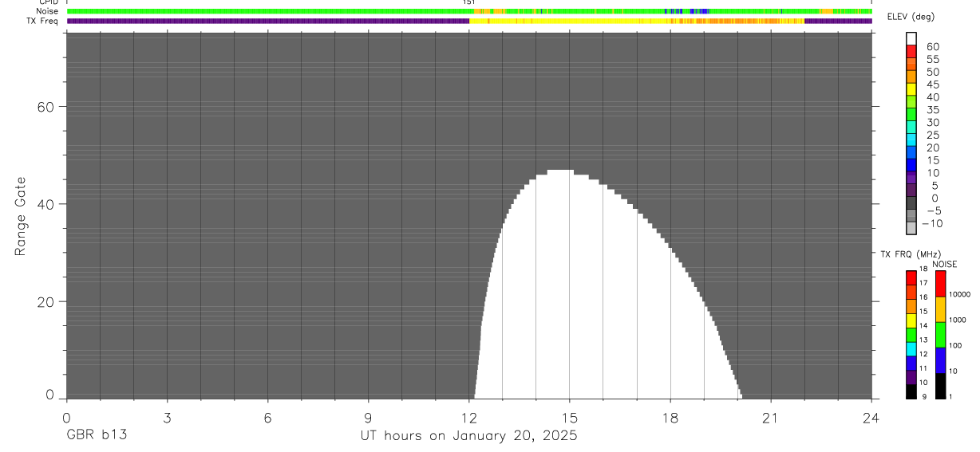
Task: Click the red swatch in the ELEV colorbar
Action: [x=911, y=51]
